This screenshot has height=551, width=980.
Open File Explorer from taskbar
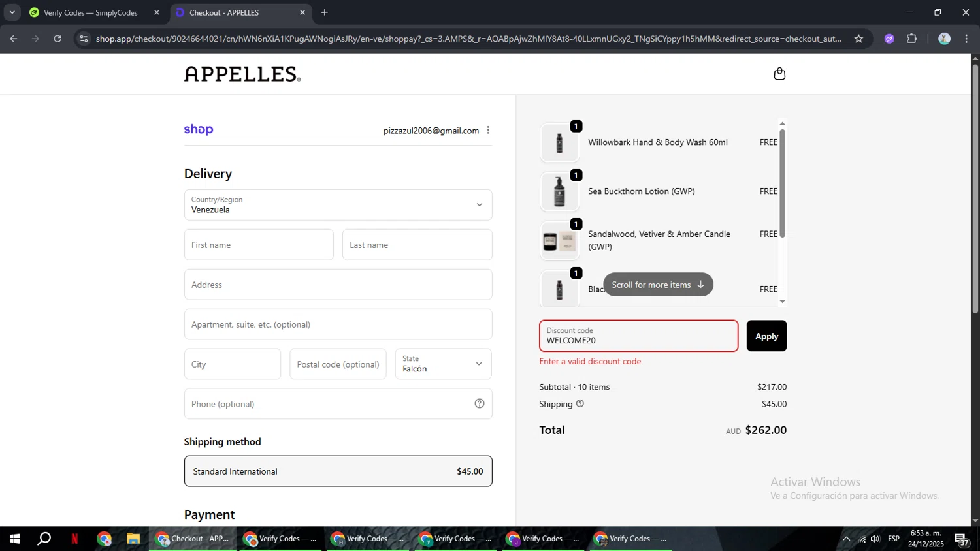click(133, 539)
